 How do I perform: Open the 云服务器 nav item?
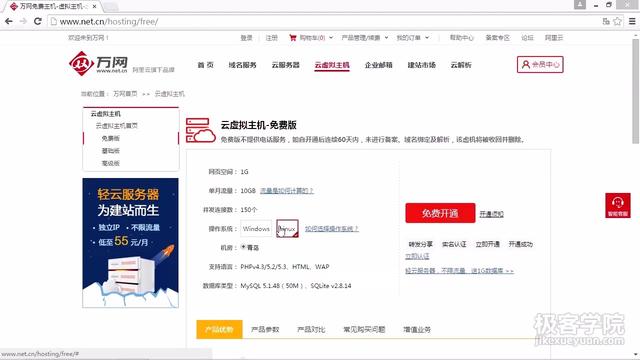point(286,65)
